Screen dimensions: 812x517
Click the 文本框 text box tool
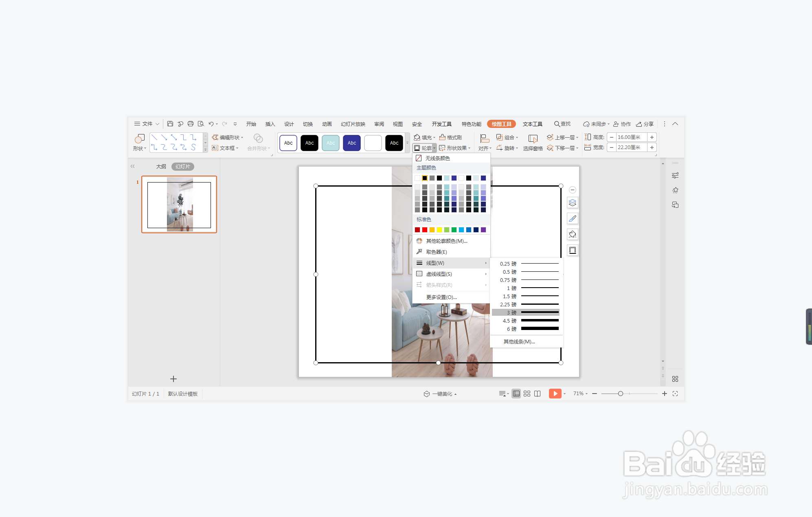(225, 148)
